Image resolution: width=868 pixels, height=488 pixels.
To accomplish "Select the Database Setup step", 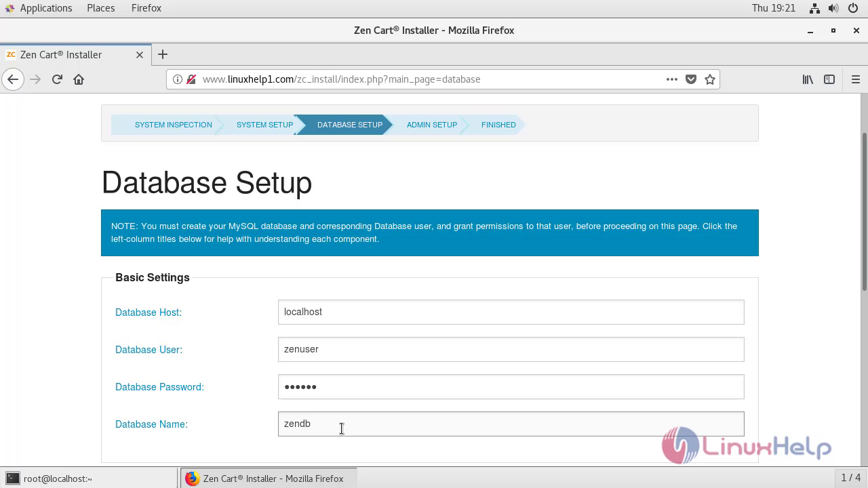I will pos(350,125).
